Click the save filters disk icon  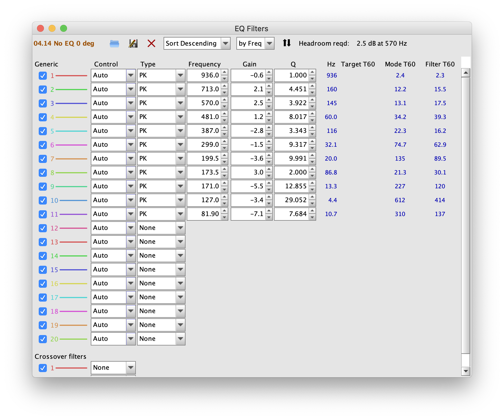pos(133,44)
